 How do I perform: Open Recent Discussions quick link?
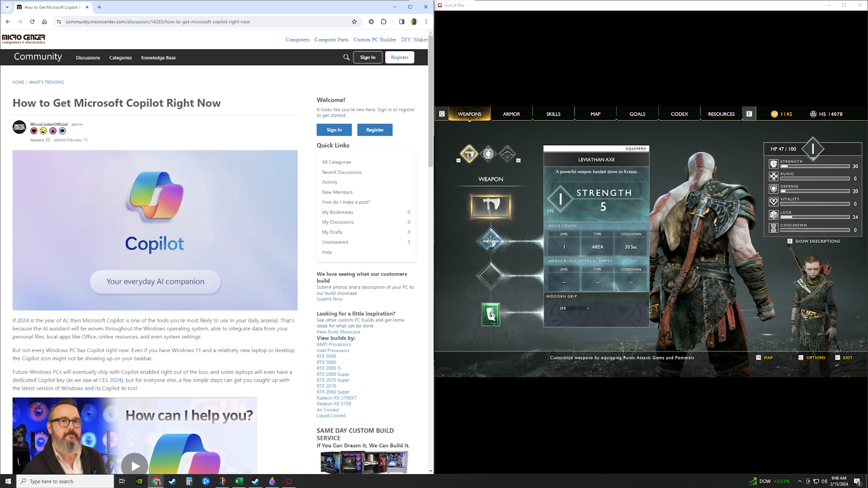click(342, 172)
